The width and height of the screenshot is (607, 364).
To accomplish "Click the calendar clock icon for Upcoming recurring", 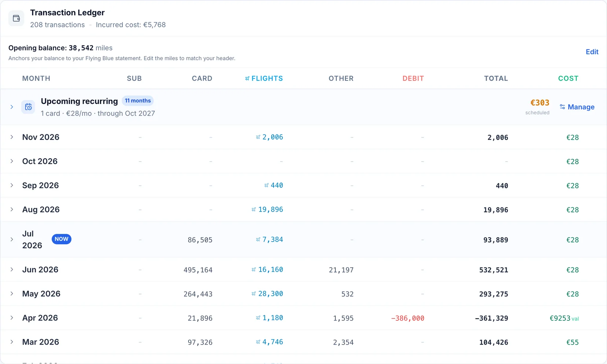I will point(28,107).
